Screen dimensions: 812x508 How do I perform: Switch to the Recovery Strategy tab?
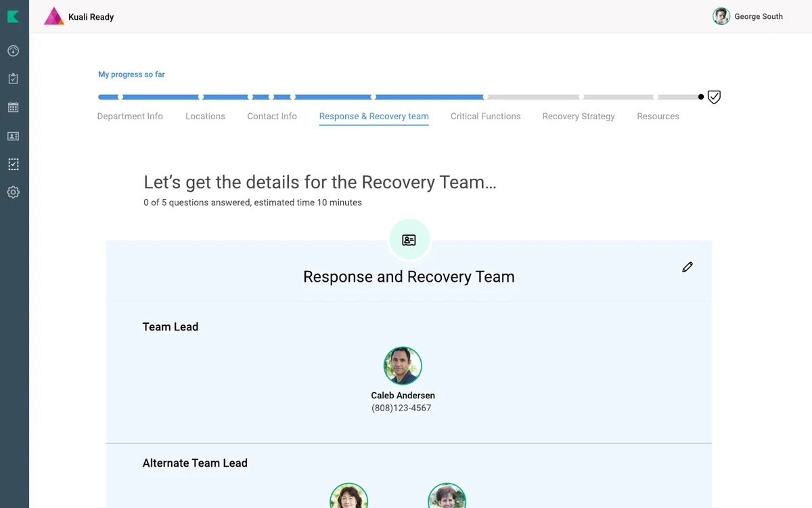point(579,117)
